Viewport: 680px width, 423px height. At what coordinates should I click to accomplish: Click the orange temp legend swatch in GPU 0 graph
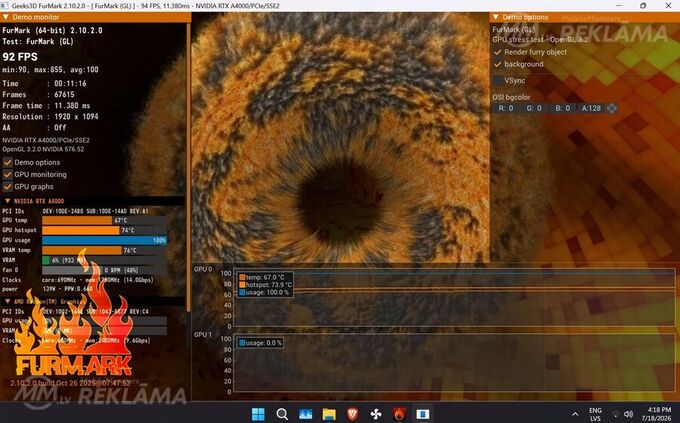tap(242, 277)
